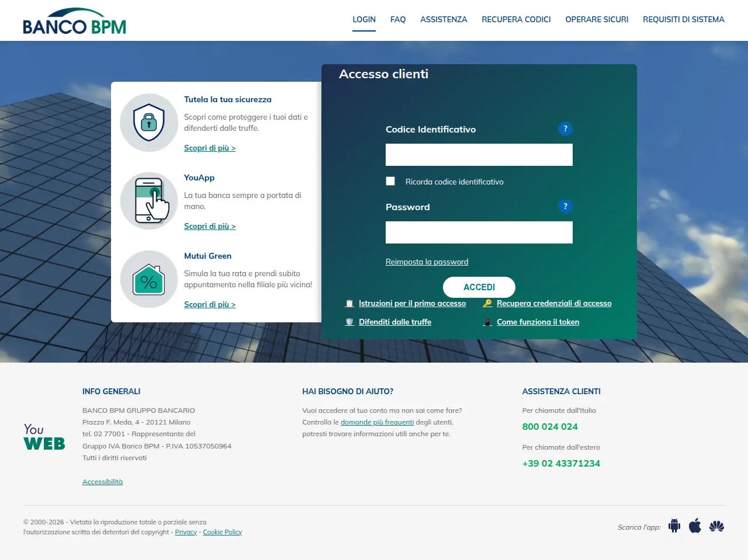Viewport: 748px width, 560px height.
Task: Click the Android app download icon
Action: (x=674, y=526)
